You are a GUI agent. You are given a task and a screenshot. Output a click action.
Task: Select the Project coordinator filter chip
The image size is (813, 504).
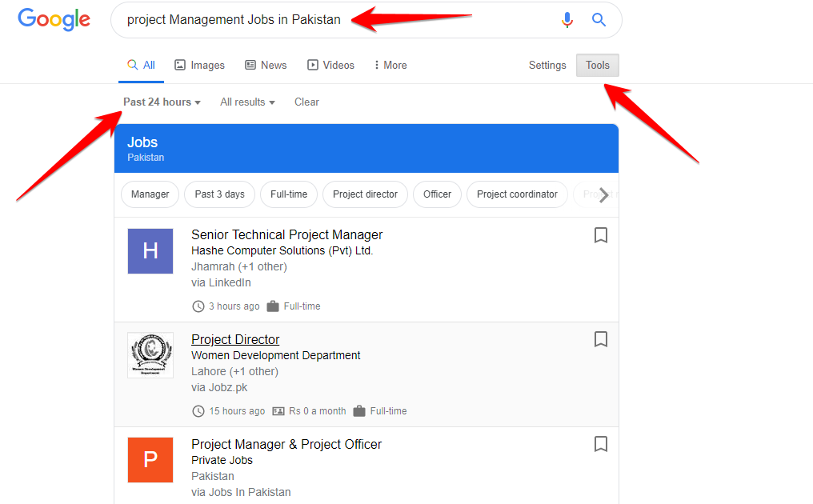pyautogui.click(x=517, y=194)
